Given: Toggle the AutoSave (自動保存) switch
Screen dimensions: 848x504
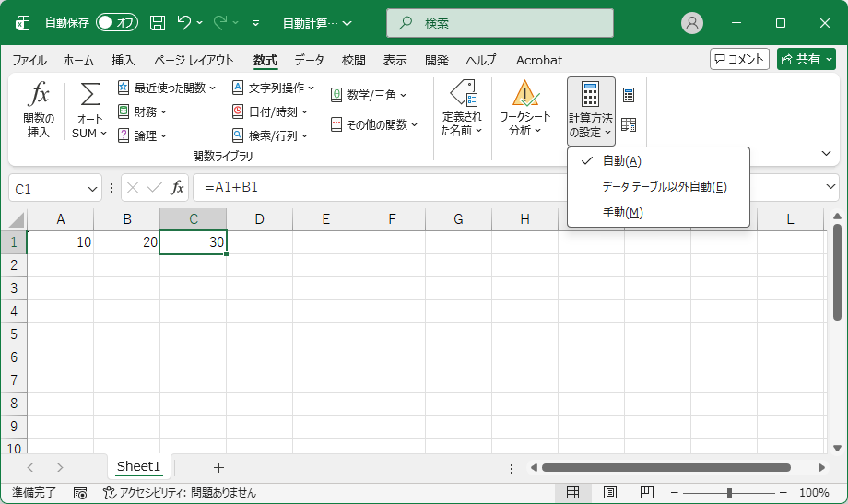Looking at the screenshot, I should click(x=117, y=22).
